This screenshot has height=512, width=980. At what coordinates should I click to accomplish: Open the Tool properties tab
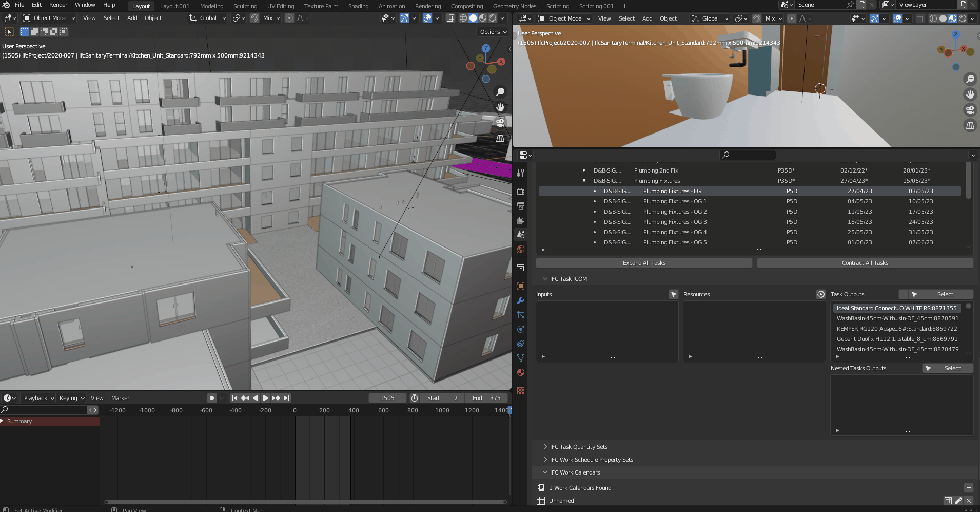point(521,173)
